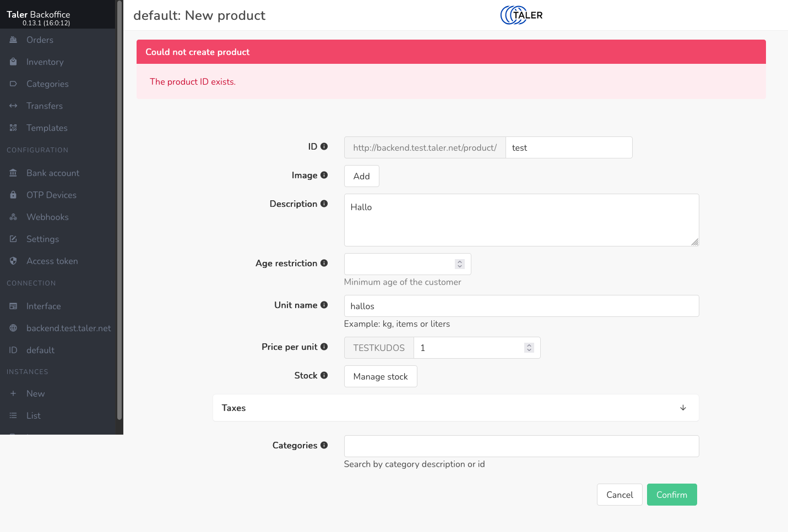
Task: Click the Taler logo in header
Action: [x=521, y=15]
